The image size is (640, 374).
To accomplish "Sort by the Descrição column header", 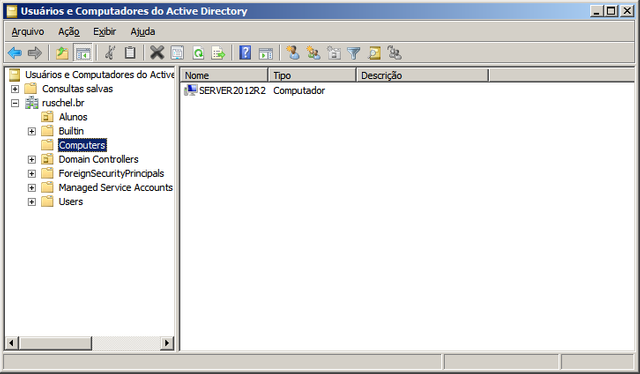I will (422, 76).
